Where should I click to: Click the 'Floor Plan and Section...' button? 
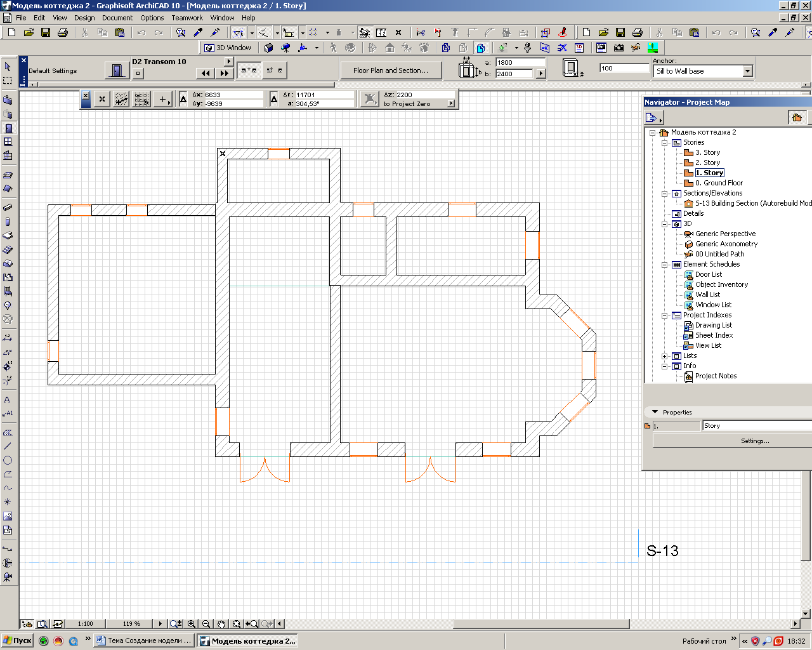391,70
